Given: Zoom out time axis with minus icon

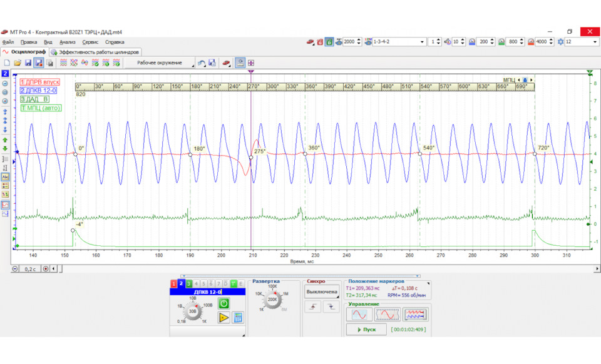Looking at the screenshot, I should [x=15, y=268].
